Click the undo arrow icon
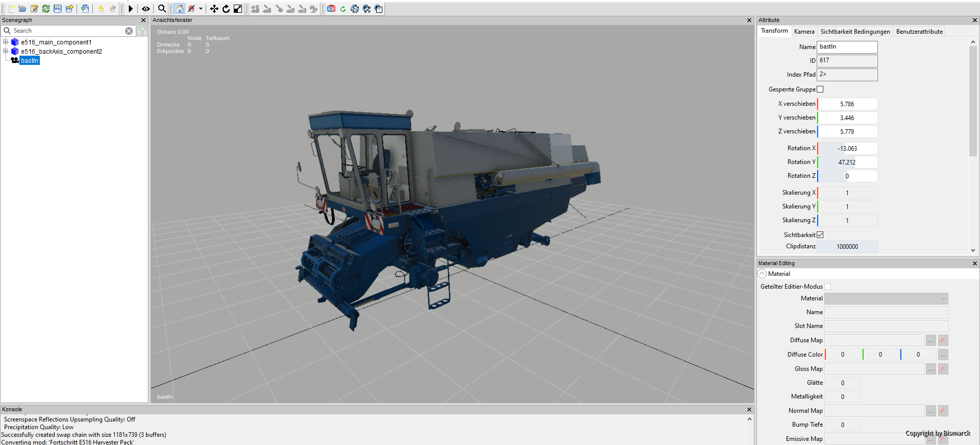Image resolution: width=980 pixels, height=445 pixels. click(x=101, y=9)
